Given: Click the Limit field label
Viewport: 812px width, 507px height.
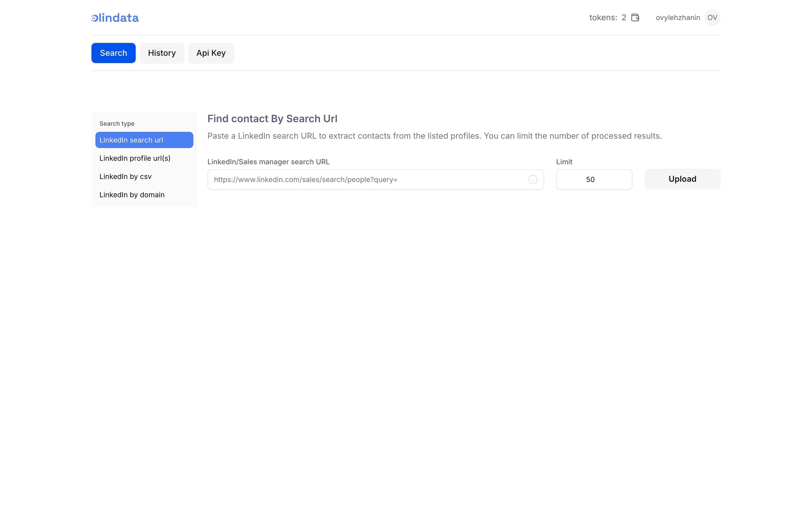Looking at the screenshot, I should (x=564, y=162).
